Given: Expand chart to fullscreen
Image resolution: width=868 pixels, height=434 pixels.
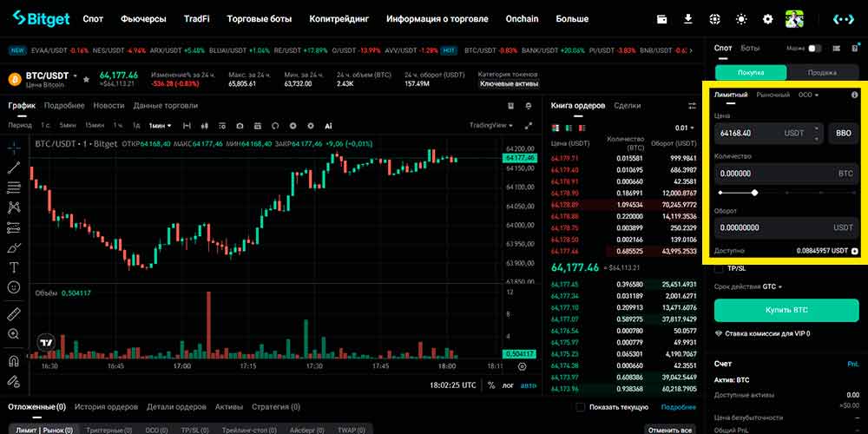Looking at the screenshot, I should click(x=529, y=126).
